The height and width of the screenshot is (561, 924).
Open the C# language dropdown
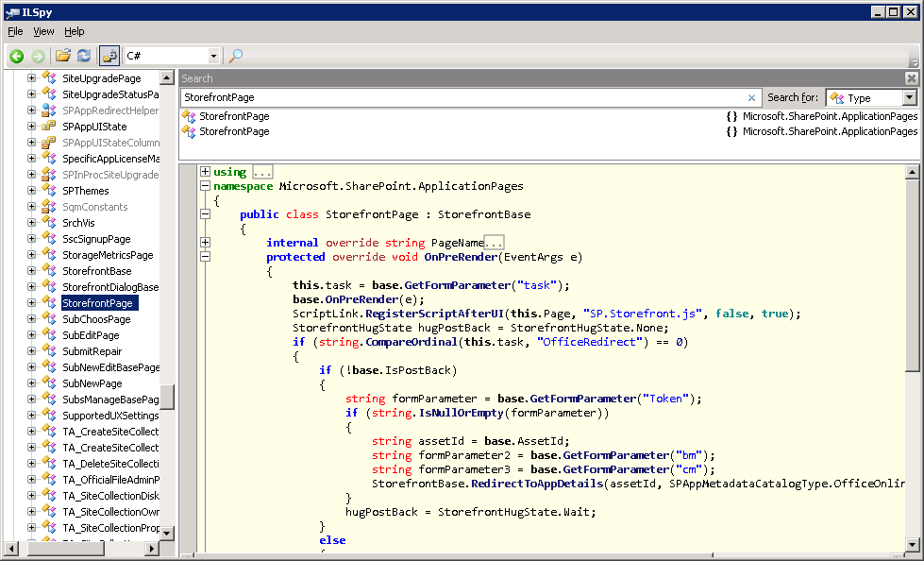point(213,56)
